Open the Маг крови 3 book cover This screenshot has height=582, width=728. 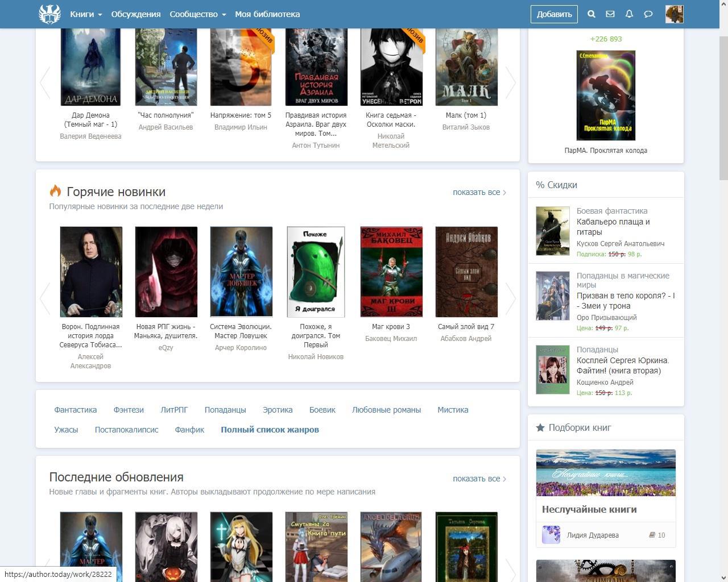coord(391,272)
